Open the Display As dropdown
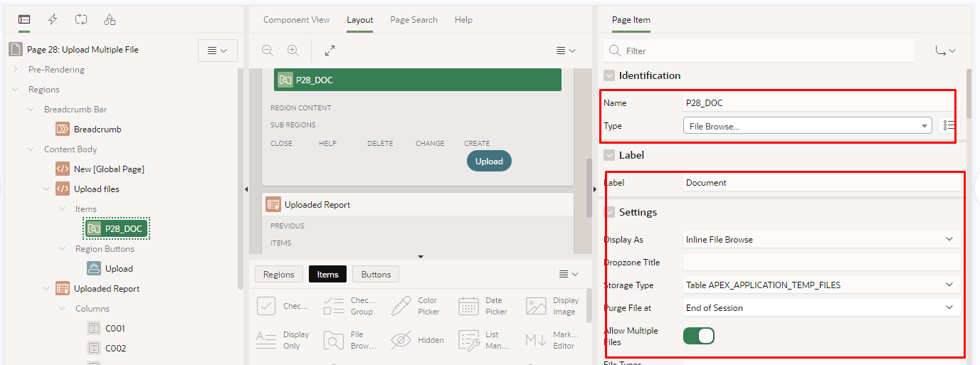980x365 pixels. coord(821,240)
